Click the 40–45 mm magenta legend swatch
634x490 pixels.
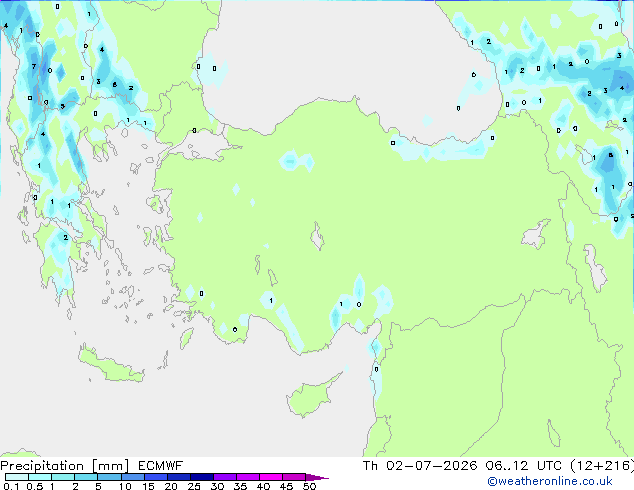pos(271,477)
